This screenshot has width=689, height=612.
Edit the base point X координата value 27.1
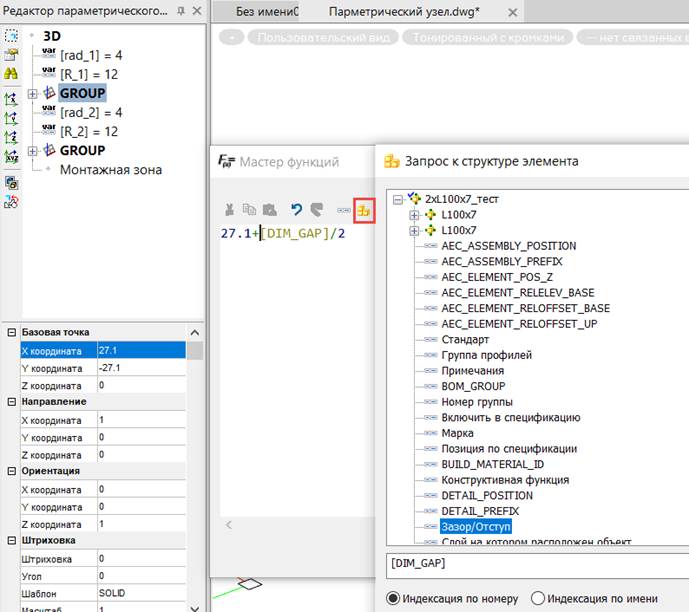[x=141, y=350]
